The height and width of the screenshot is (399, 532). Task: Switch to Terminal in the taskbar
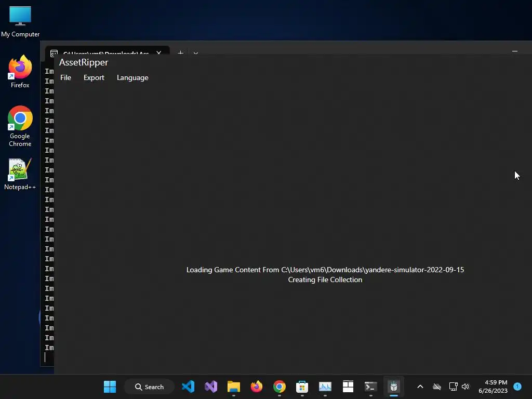coord(370,387)
